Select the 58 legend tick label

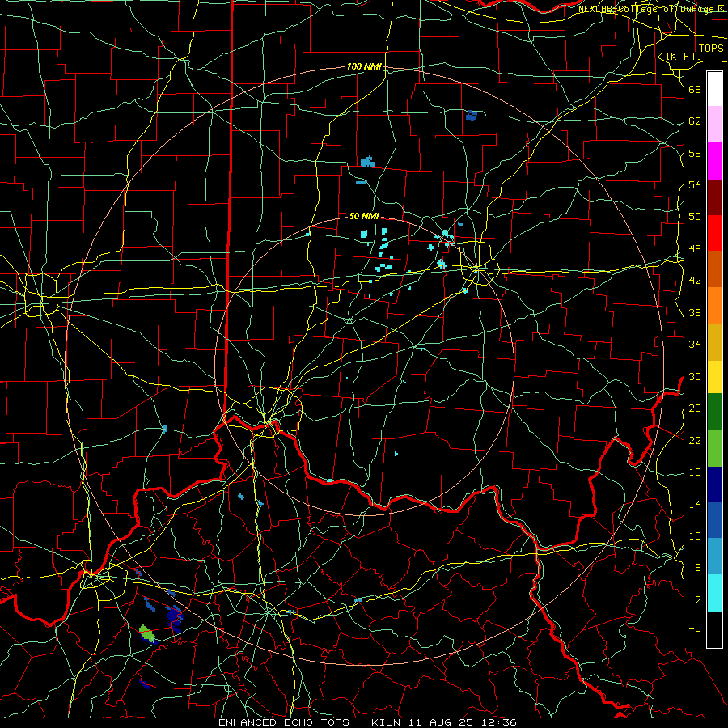click(695, 153)
